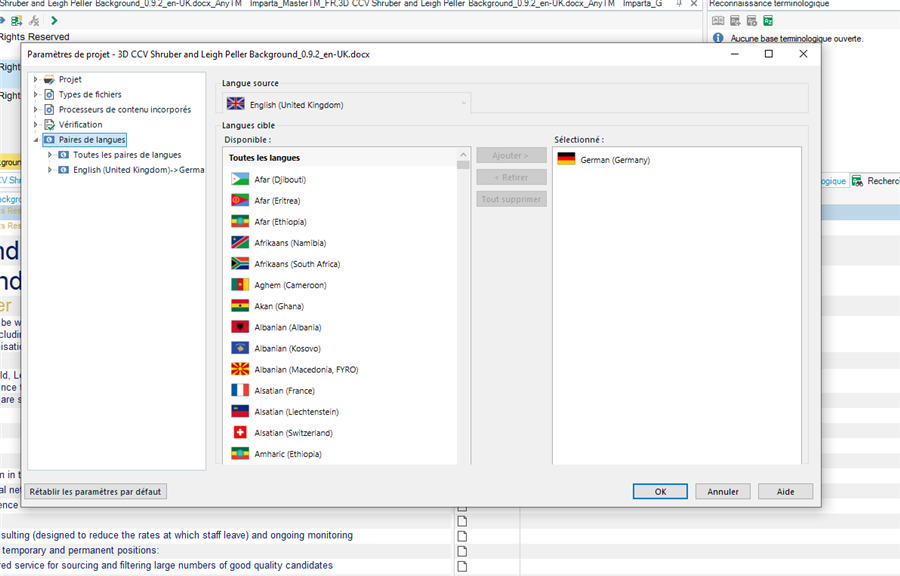Click the green Az termbase icon
This screenshot has height=576, width=900.
click(x=768, y=21)
